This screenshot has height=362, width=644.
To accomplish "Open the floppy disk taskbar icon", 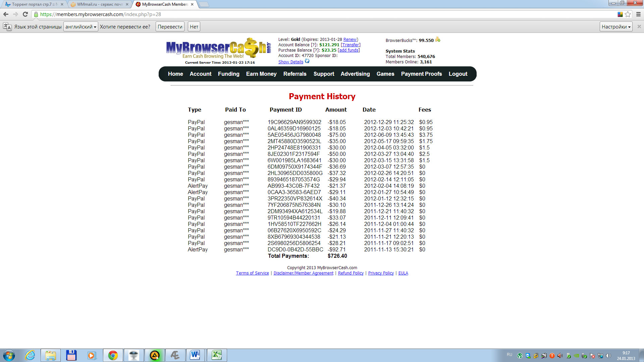I will [71, 355].
